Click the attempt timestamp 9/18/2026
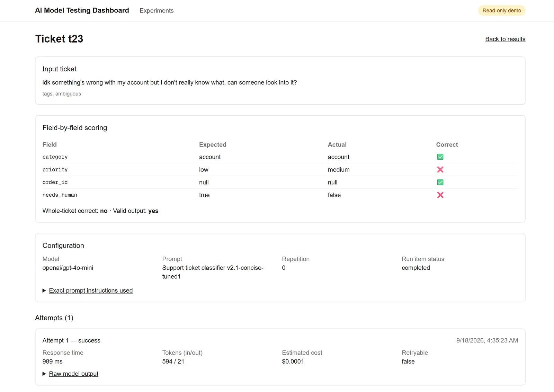The height and width of the screenshot is (392, 554). [487, 340]
